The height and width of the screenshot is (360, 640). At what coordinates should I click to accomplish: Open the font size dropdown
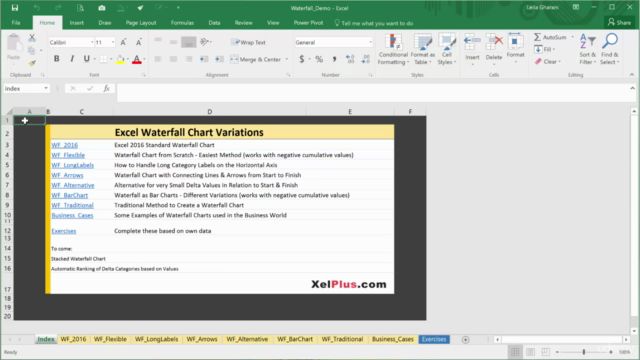click(113, 42)
